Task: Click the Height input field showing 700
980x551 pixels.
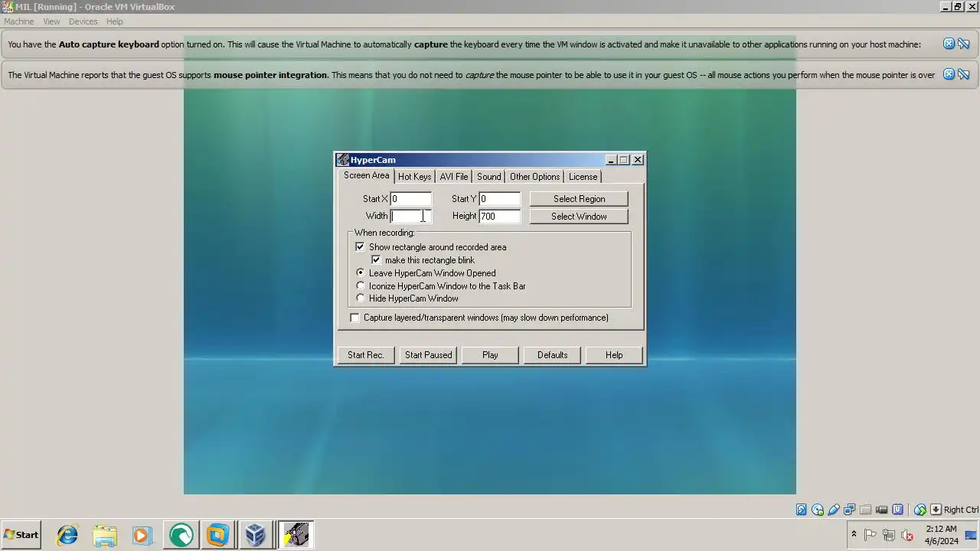Action: 500,217
